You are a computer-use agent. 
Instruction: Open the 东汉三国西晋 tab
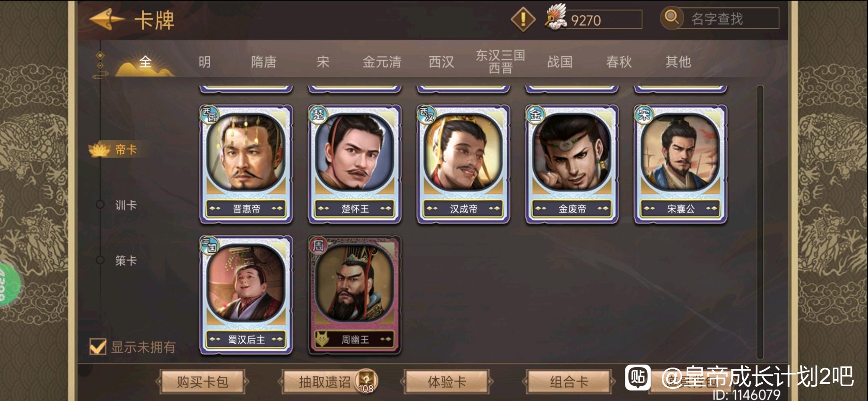(500, 61)
